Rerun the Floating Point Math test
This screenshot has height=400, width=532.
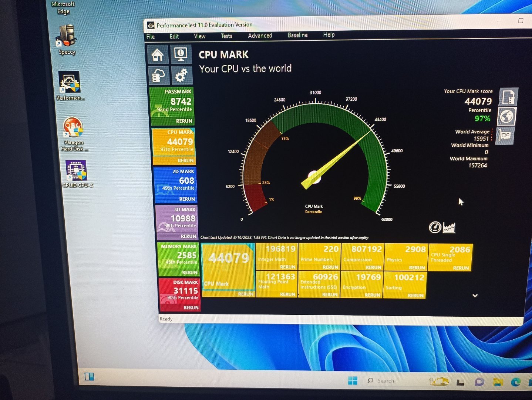click(x=287, y=294)
